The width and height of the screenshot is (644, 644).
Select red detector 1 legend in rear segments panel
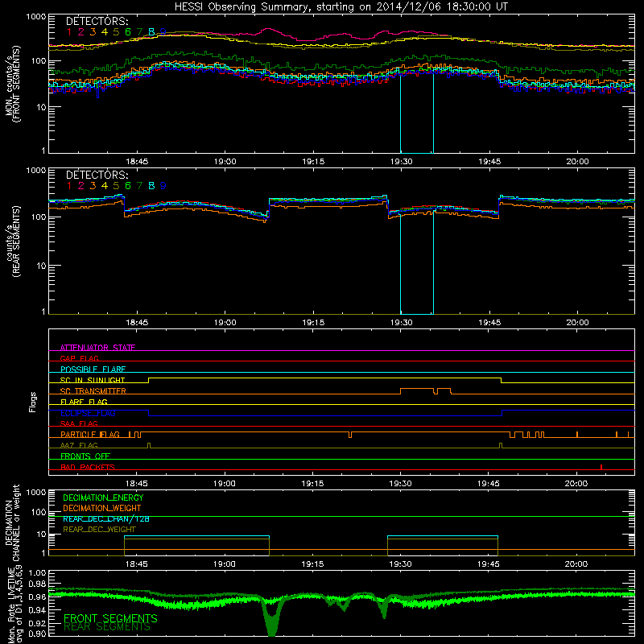coord(69,186)
